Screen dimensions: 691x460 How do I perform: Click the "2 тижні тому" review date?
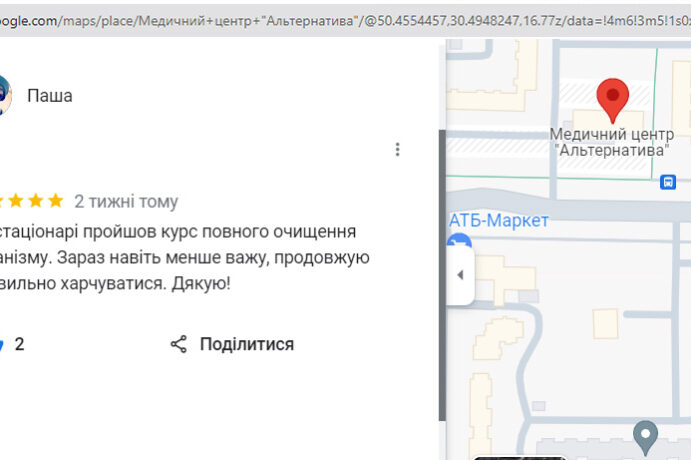(126, 202)
